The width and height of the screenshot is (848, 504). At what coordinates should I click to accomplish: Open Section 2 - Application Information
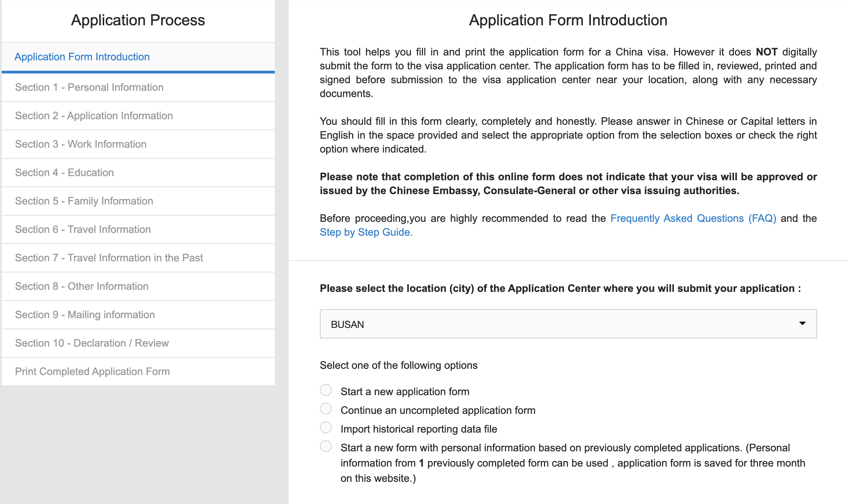94,116
